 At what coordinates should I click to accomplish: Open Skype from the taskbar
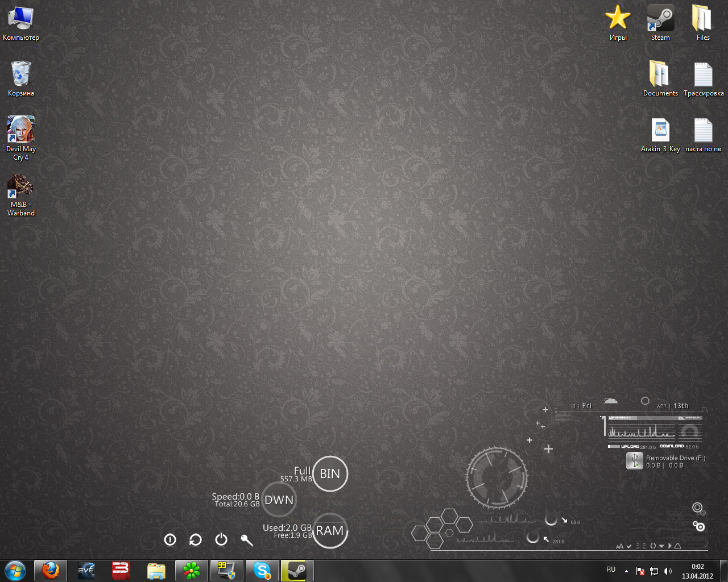click(x=262, y=570)
